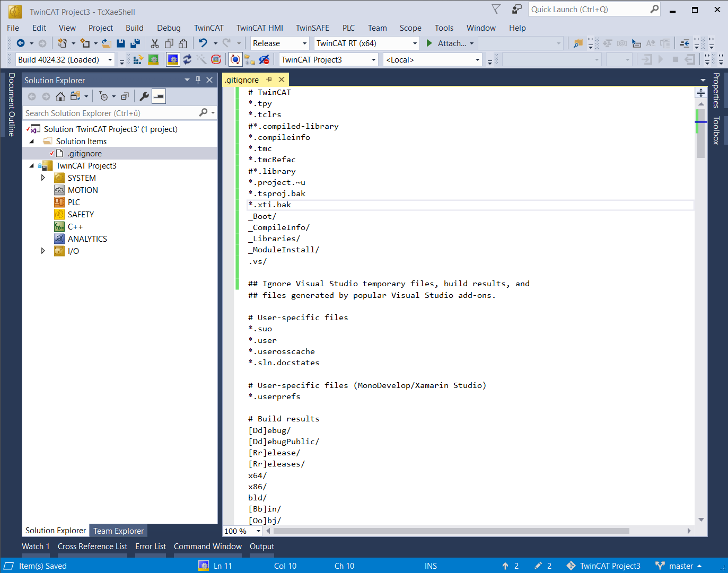Open the Scope menu
The image size is (728, 573).
[x=410, y=28]
